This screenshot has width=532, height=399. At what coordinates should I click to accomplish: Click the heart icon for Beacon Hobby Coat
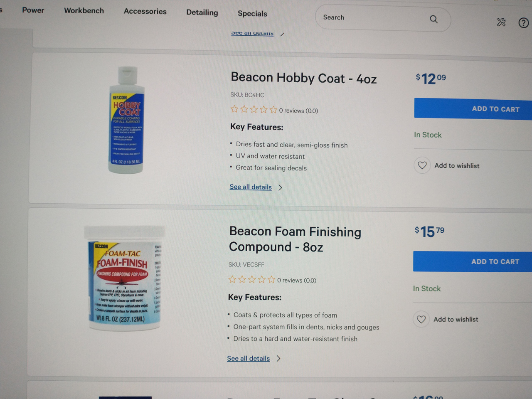422,165
